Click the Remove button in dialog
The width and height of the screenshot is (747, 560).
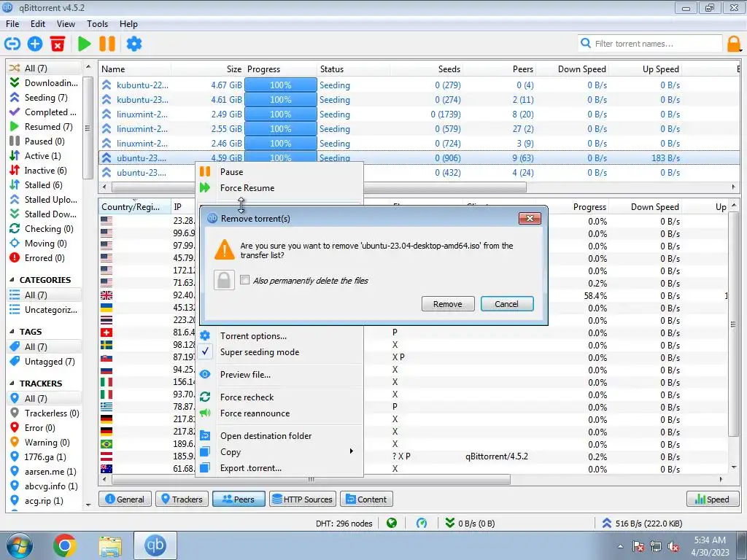pos(448,304)
